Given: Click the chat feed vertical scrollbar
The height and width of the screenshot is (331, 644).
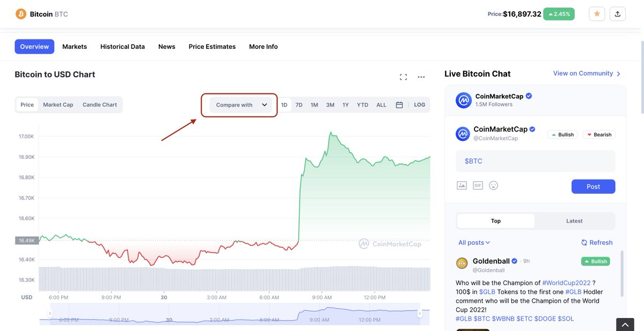Looking at the screenshot, I should tap(623, 273).
